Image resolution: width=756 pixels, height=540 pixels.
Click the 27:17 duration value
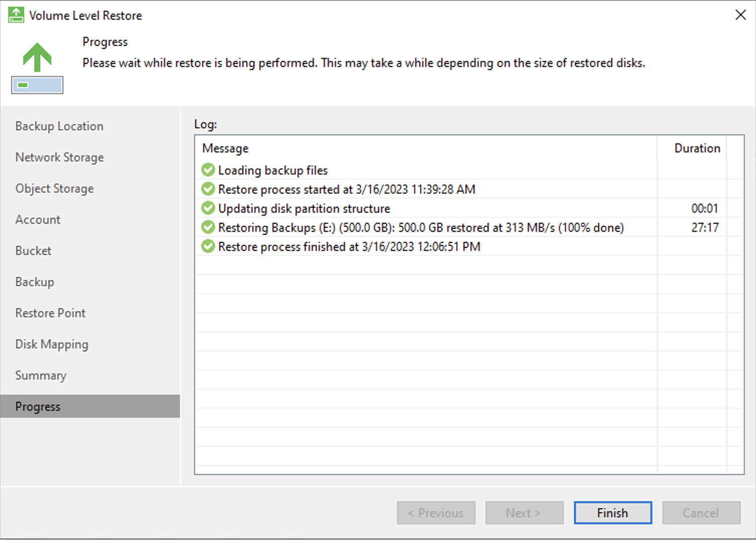pos(705,227)
